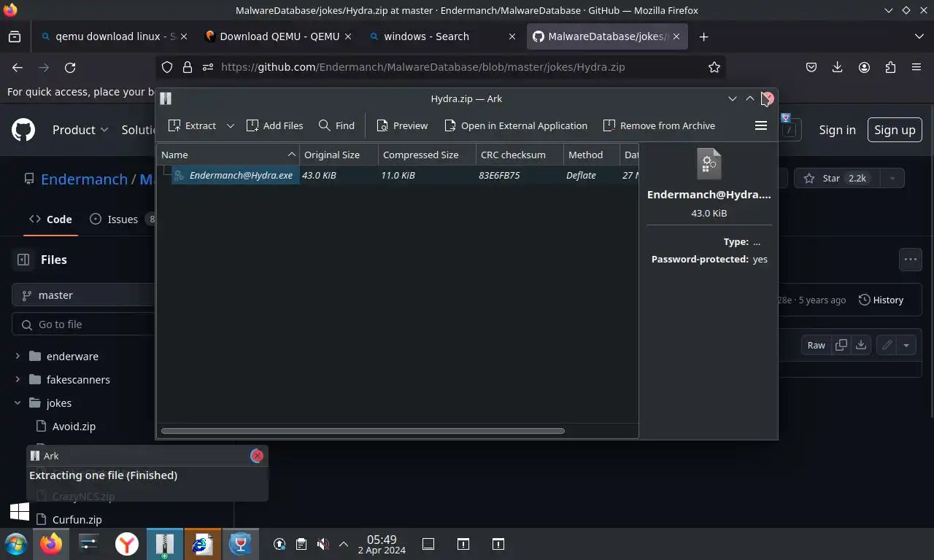Click the Hydra.exe file icon in info panel
This screenshot has width=934, height=560.
coord(709,164)
